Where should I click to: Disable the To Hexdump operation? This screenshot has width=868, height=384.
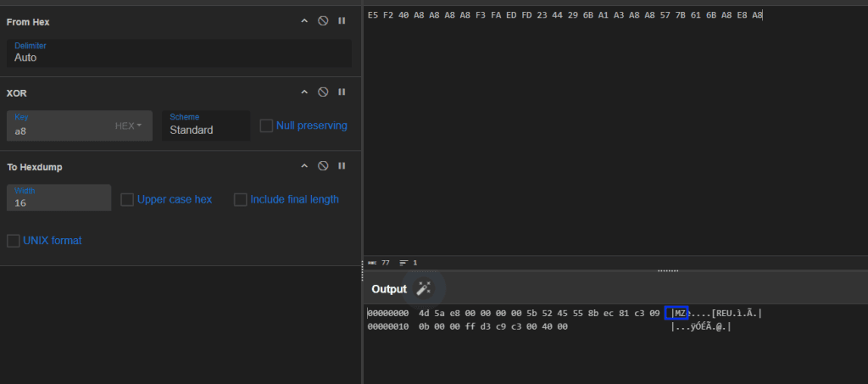point(323,166)
